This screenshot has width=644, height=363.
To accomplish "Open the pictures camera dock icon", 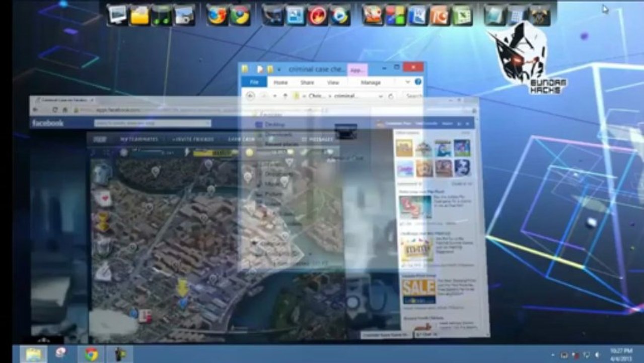I will pos(184,15).
